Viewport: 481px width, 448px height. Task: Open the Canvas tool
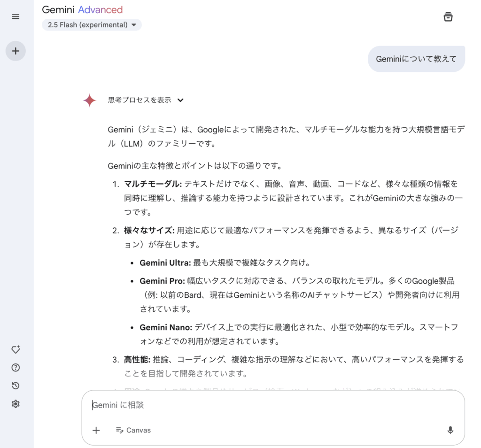[133, 430]
